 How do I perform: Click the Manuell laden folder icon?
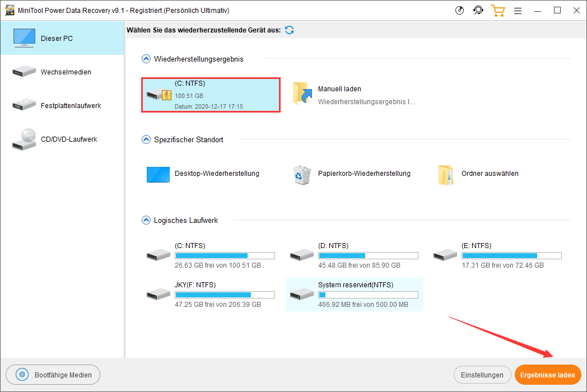[x=302, y=93]
